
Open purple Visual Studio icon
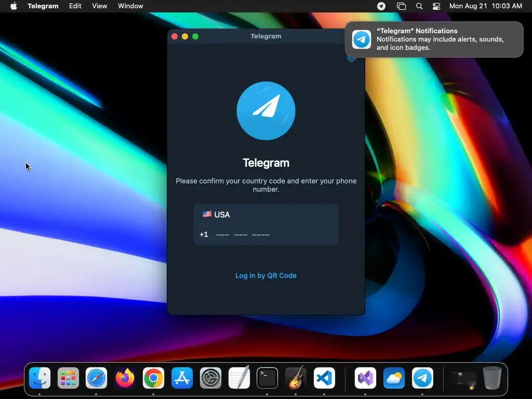click(x=365, y=378)
